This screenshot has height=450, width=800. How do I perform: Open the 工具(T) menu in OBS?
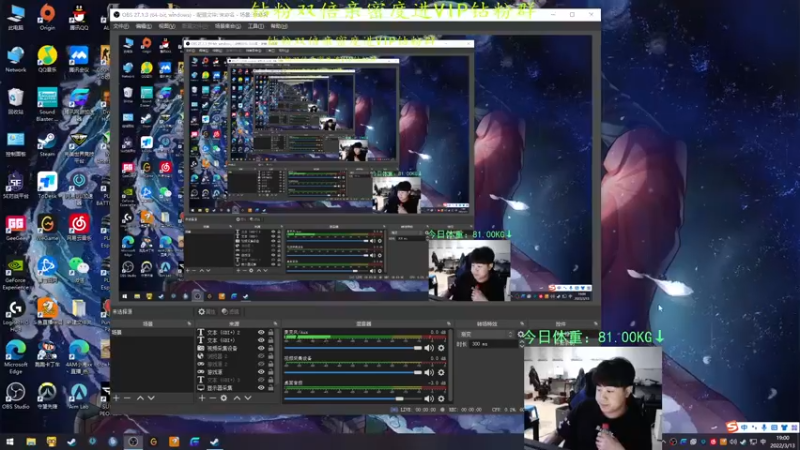[x=256, y=26]
